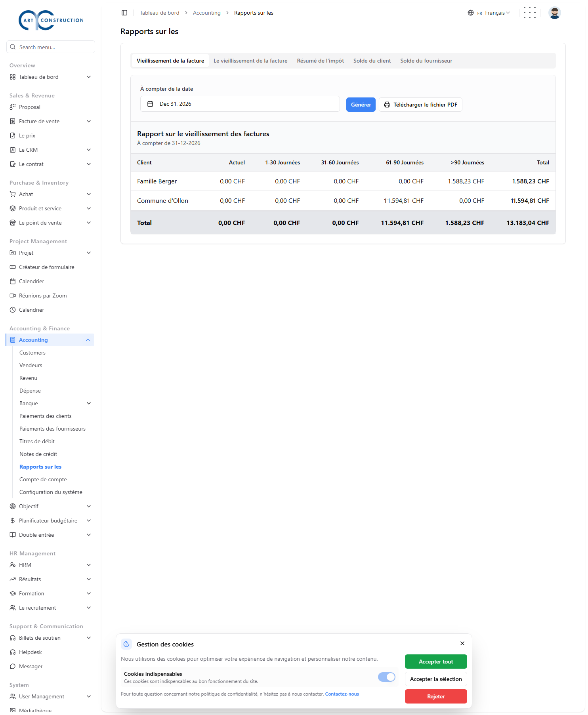Click the cookie icon in the banner
This screenshot has width=588, height=715.
pyautogui.click(x=126, y=644)
